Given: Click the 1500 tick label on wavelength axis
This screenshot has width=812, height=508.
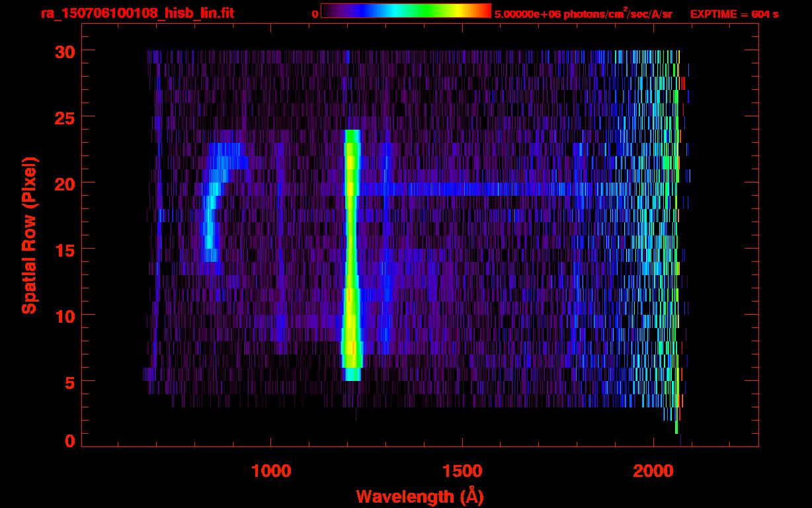Looking at the screenshot, I should (462, 471).
